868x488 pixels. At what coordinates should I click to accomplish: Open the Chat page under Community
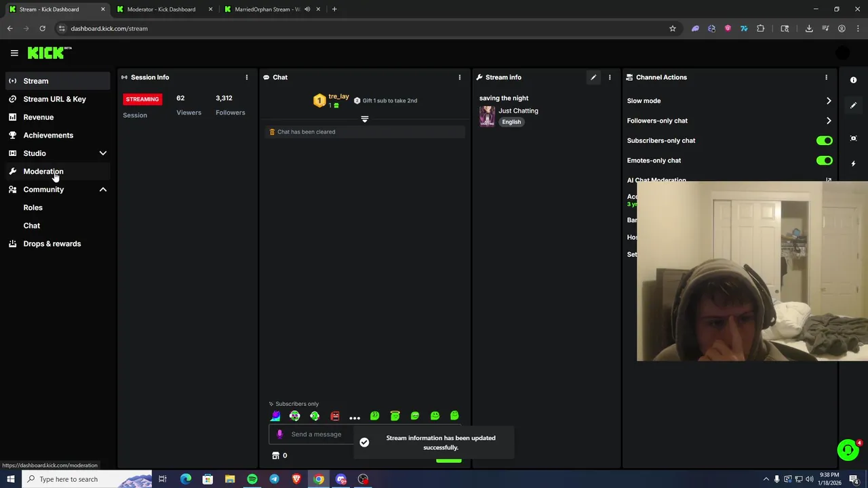click(31, 226)
